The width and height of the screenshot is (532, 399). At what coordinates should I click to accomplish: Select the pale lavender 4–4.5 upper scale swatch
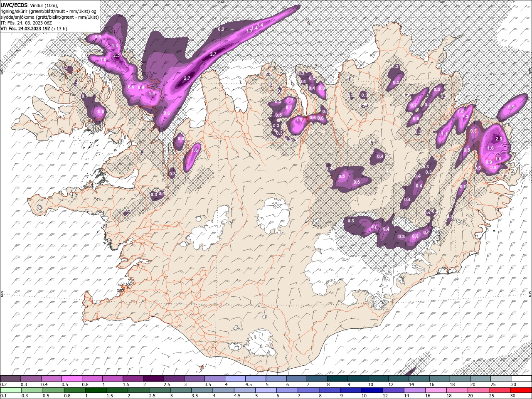click(x=235, y=379)
